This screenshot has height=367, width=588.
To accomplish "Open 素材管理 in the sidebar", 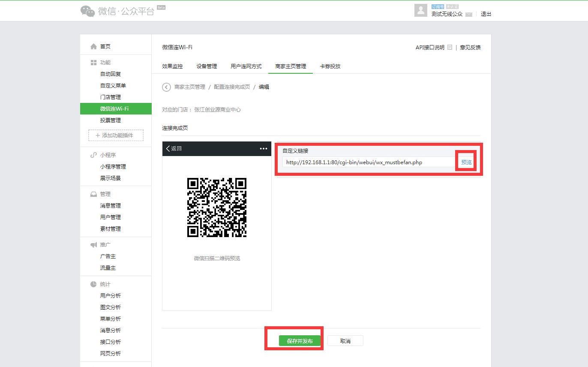I will point(111,229).
